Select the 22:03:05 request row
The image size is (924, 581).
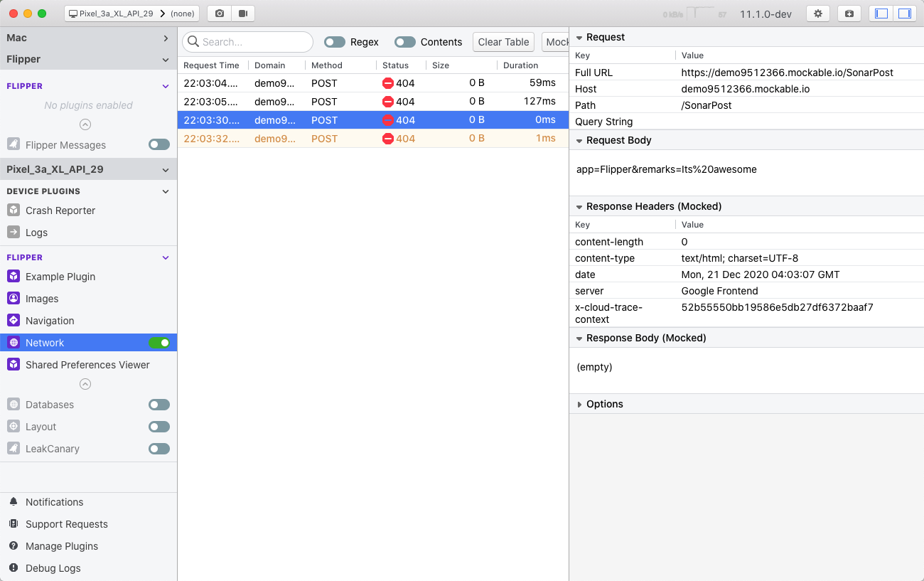pos(373,102)
